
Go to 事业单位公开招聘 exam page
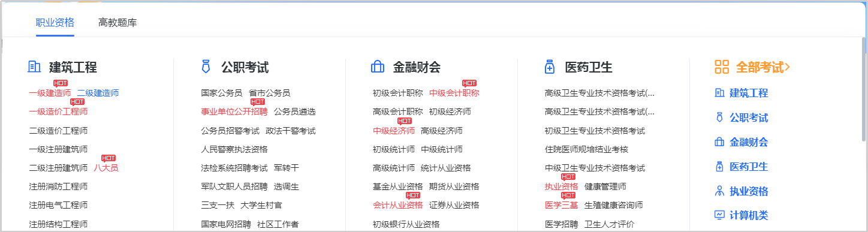point(234,112)
